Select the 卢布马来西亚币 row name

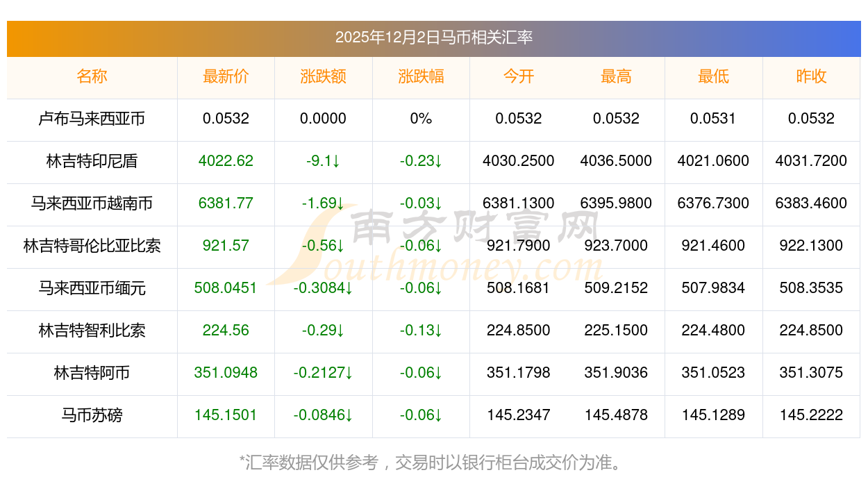click(92, 119)
